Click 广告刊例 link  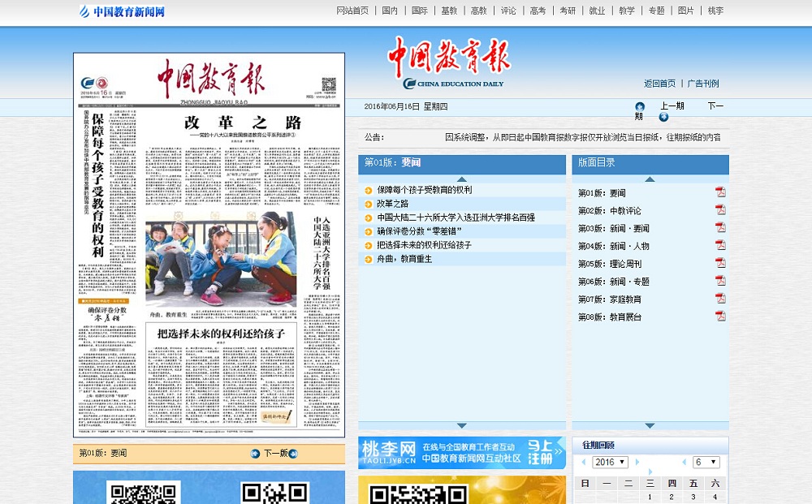(x=703, y=84)
